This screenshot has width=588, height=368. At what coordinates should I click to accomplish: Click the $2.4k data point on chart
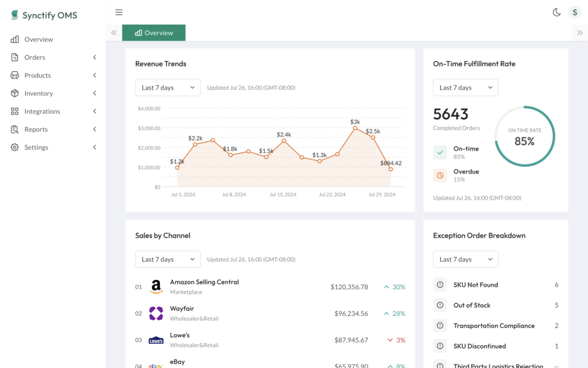tap(284, 141)
